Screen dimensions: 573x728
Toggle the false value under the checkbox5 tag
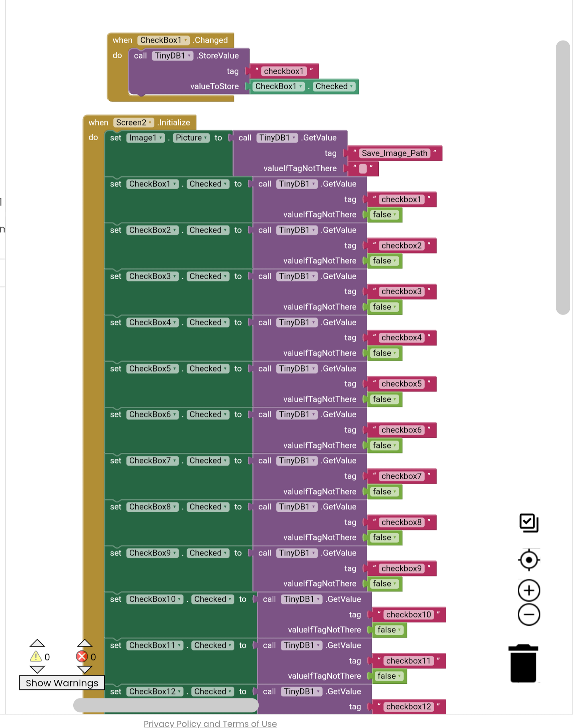384,399
